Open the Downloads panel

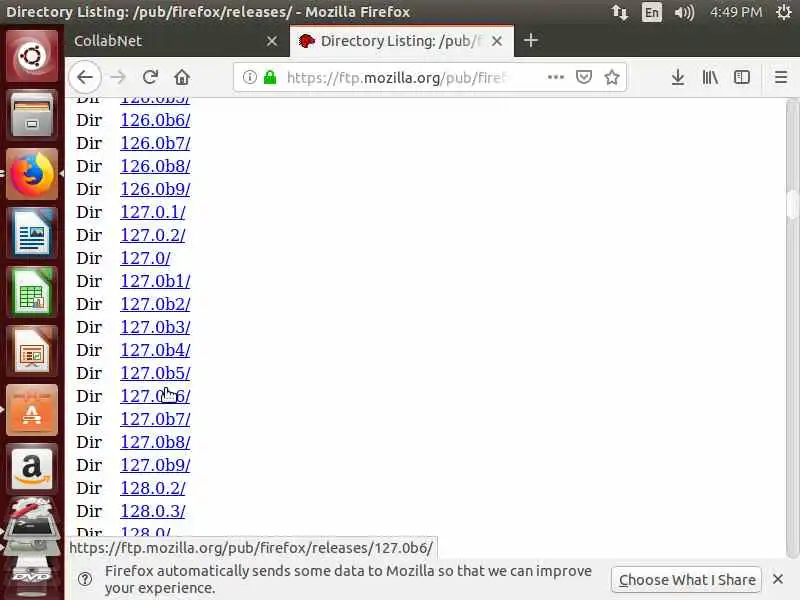[x=678, y=78]
